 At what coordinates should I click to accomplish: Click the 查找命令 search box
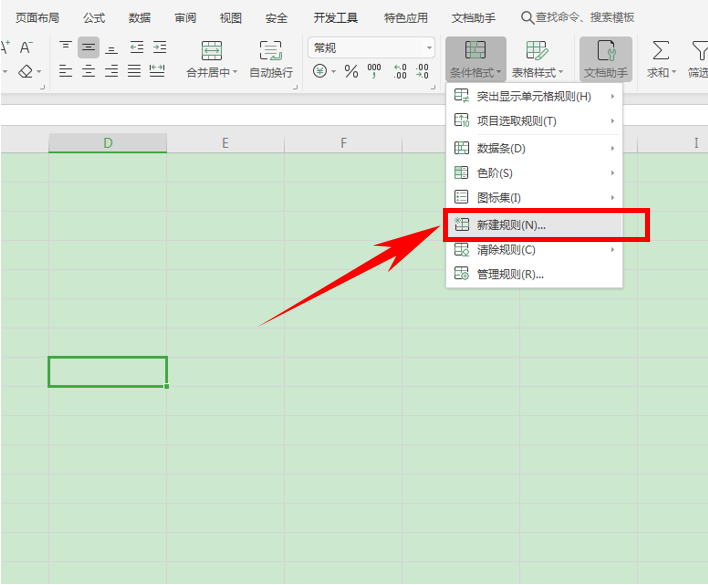(x=578, y=18)
